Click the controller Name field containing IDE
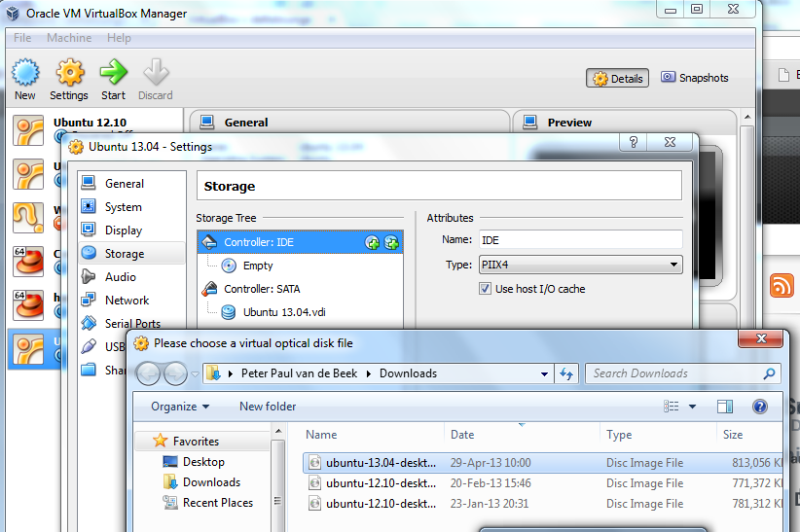This screenshot has height=532, width=800. (580, 240)
